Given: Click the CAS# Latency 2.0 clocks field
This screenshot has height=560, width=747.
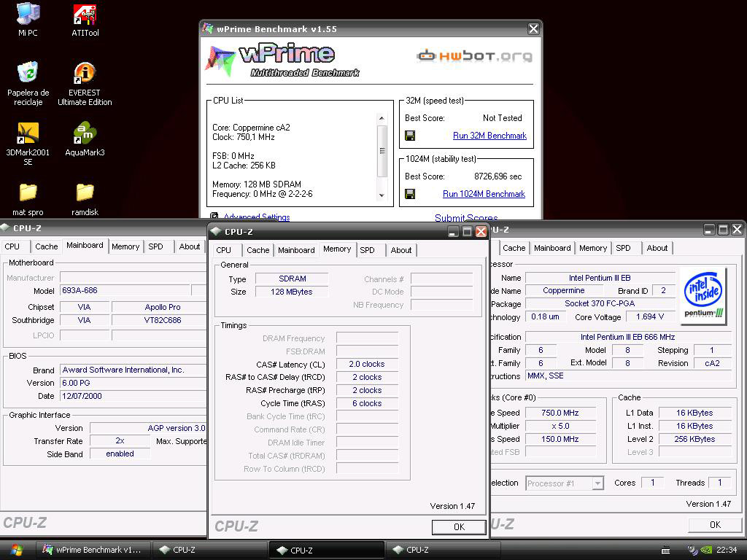Looking at the screenshot, I should coord(367,364).
